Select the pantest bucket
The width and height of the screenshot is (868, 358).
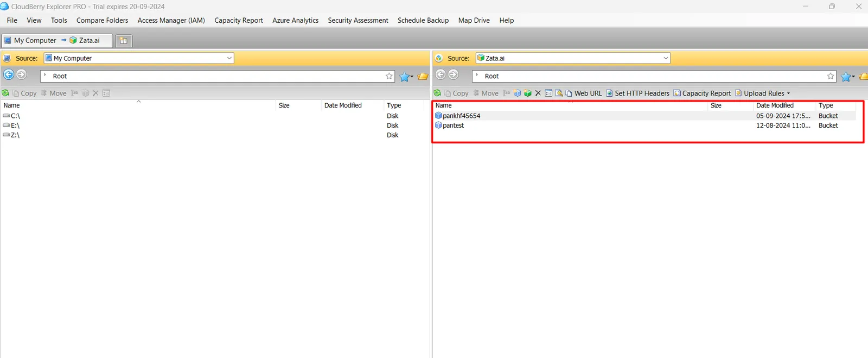tap(645, 125)
